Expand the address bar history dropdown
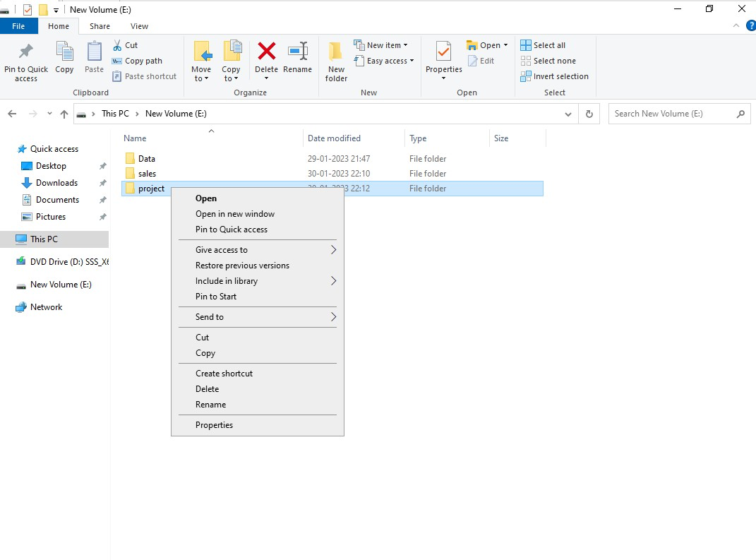This screenshot has height=560, width=756. [568, 114]
